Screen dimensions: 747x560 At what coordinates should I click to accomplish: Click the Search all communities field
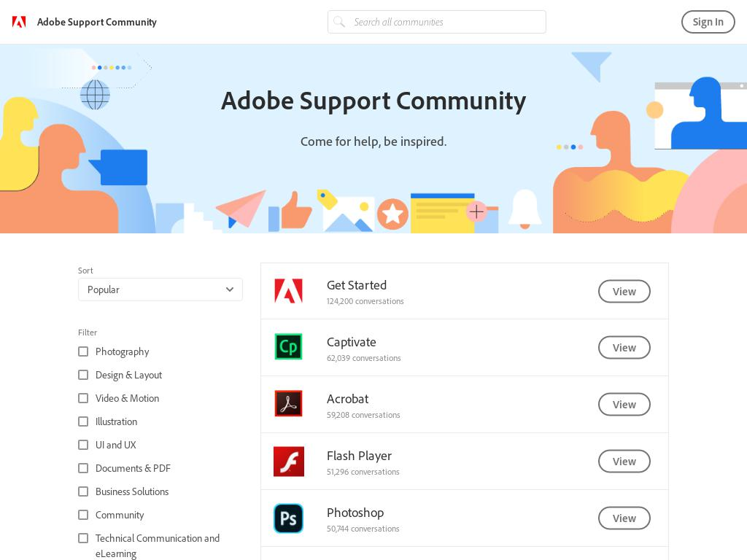(436, 22)
